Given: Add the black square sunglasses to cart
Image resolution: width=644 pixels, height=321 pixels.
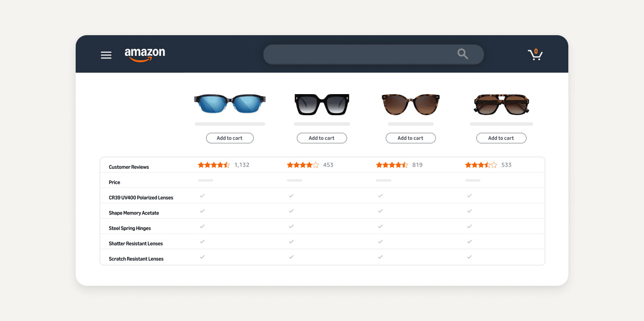Looking at the screenshot, I should coord(322,138).
